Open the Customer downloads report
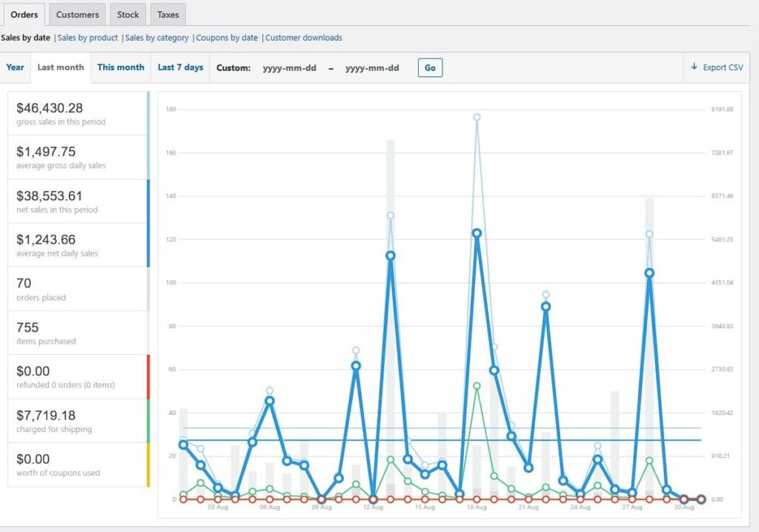 [x=304, y=38]
